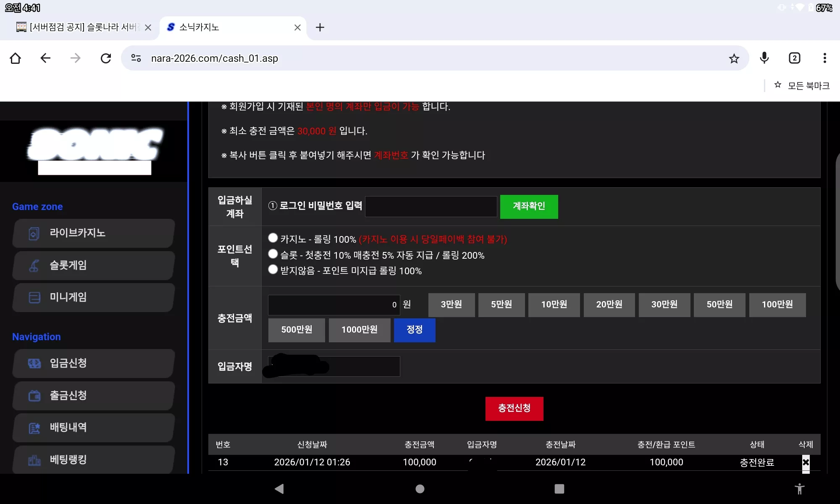
Task: Focus the 로그인 비밀번호 입력 field
Action: tap(431, 206)
